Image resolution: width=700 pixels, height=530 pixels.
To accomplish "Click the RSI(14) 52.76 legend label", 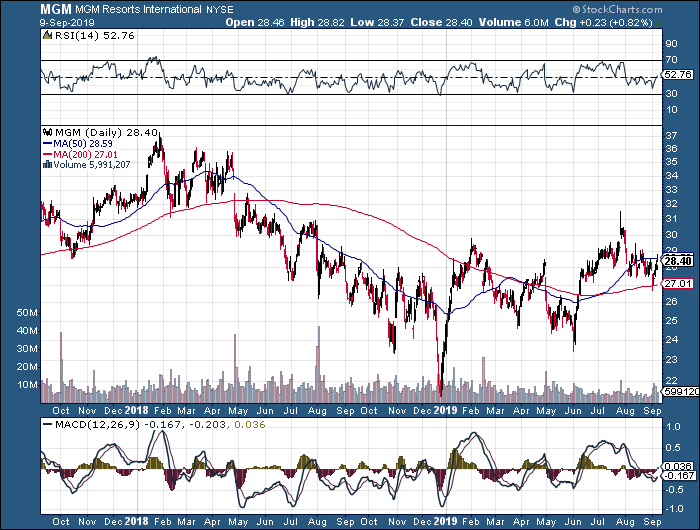I will [94, 36].
